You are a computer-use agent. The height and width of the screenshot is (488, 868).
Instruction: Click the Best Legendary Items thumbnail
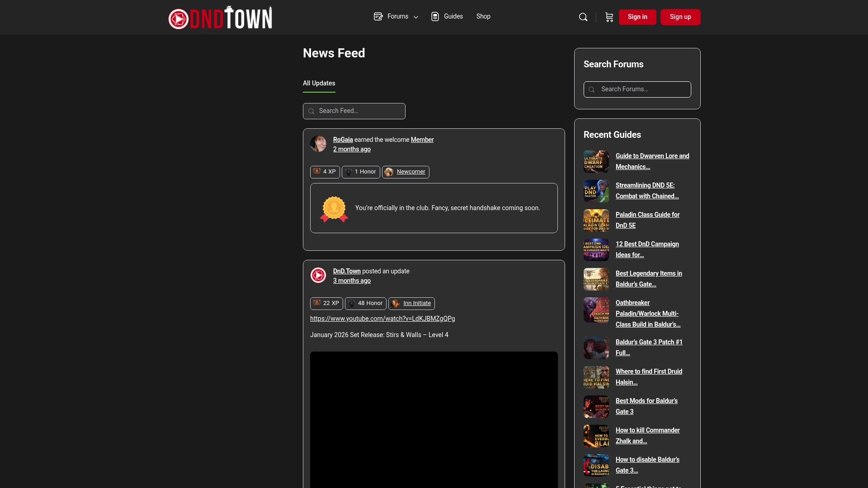pos(596,279)
